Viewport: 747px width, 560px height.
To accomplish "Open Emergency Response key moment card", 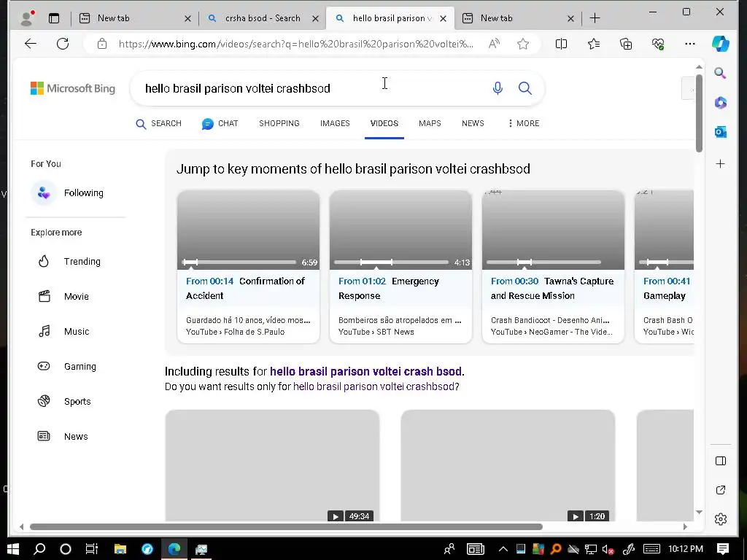I will click(x=400, y=267).
